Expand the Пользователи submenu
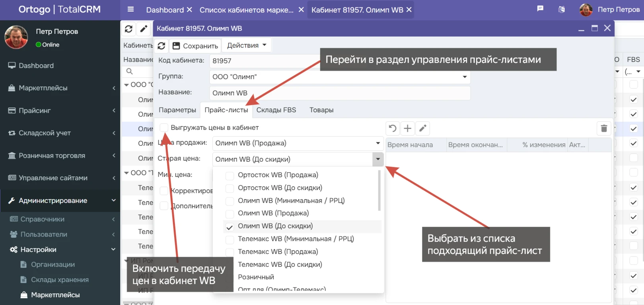This screenshot has width=644, height=305. [60, 234]
